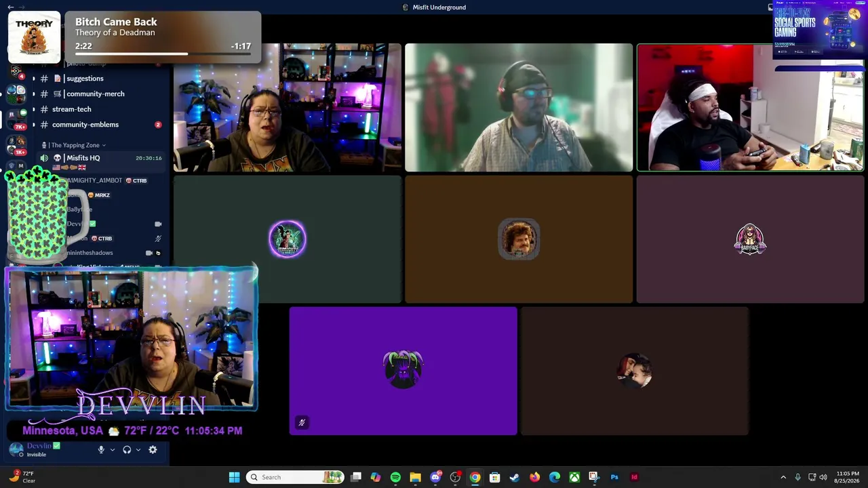Open the Windows Start menu

coord(234,477)
